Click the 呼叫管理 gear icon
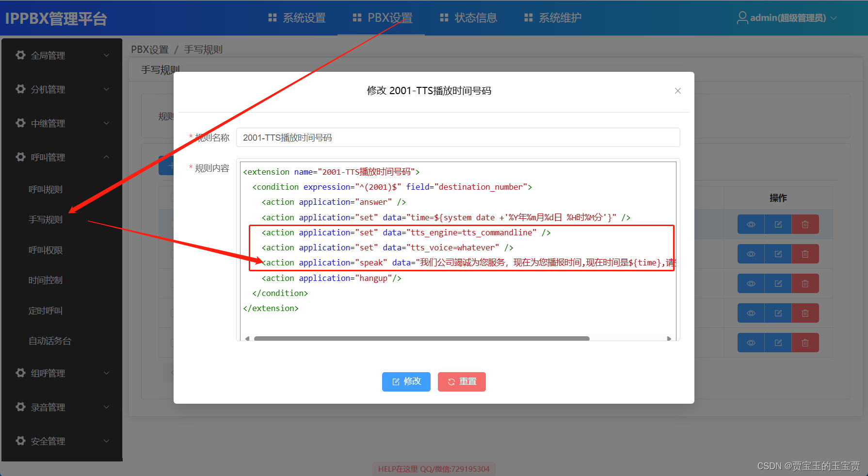Viewport: 868px width, 476px height. click(20, 157)
